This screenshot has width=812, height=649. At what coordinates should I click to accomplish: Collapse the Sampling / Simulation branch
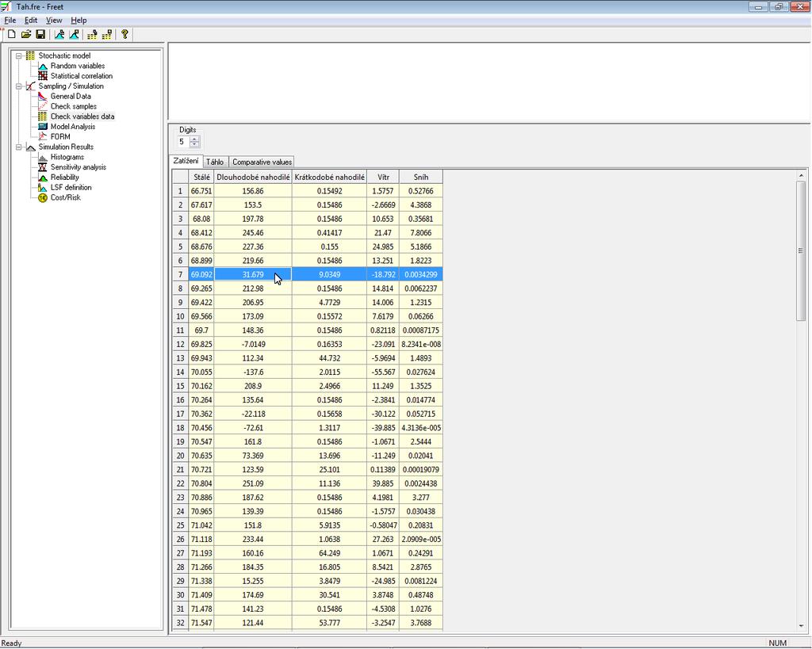pos(19,86)
